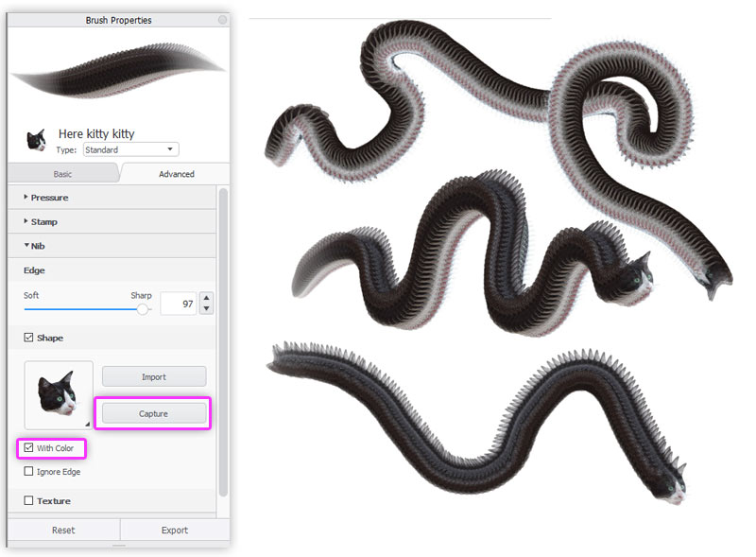The width and height of the screenshot is (756, 557).
Task: Click the cat brush icon beside the name
Action: tap(36, 140)
